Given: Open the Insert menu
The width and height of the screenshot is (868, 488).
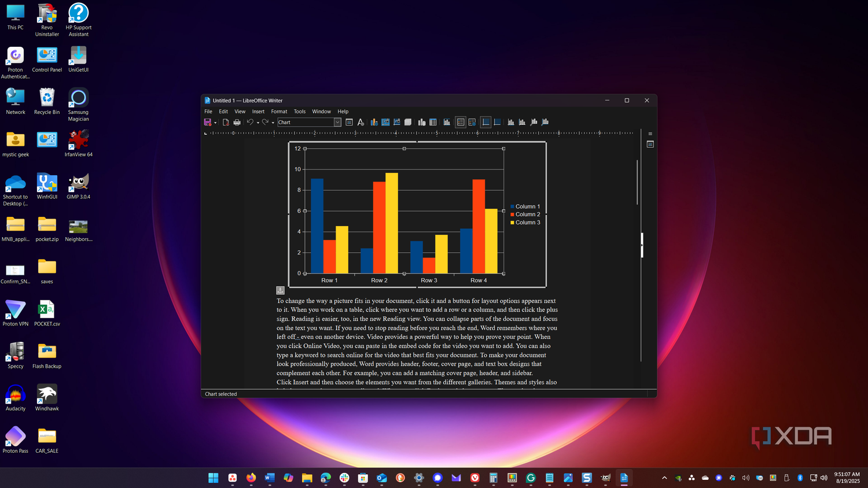Looking at the screenshot, I should pos(258,112).
